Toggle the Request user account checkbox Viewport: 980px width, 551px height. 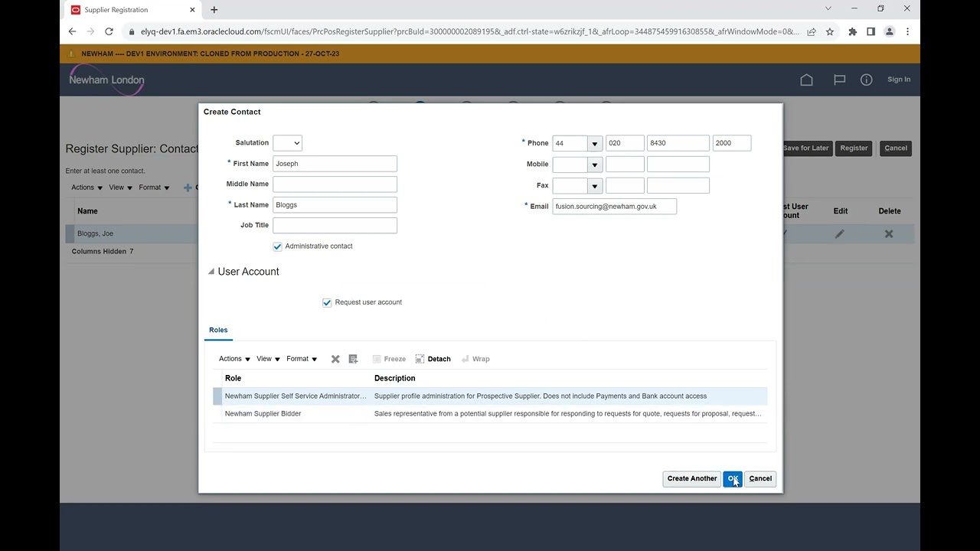(x=327, y=302)
